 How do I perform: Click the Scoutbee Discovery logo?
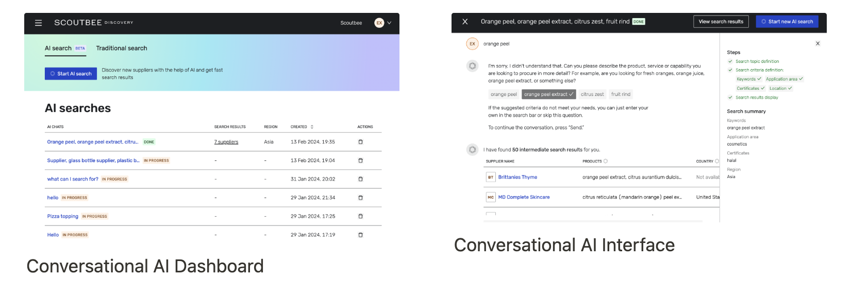[x=94, y=23]
